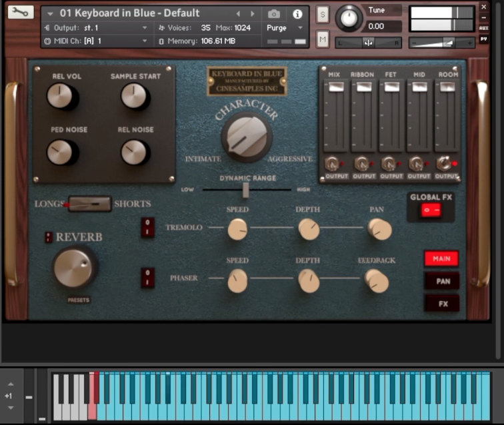Click the SAMPLE START knob
Image resolution: width=504 pixels, height=425 pixels.
tap(134, 96)
